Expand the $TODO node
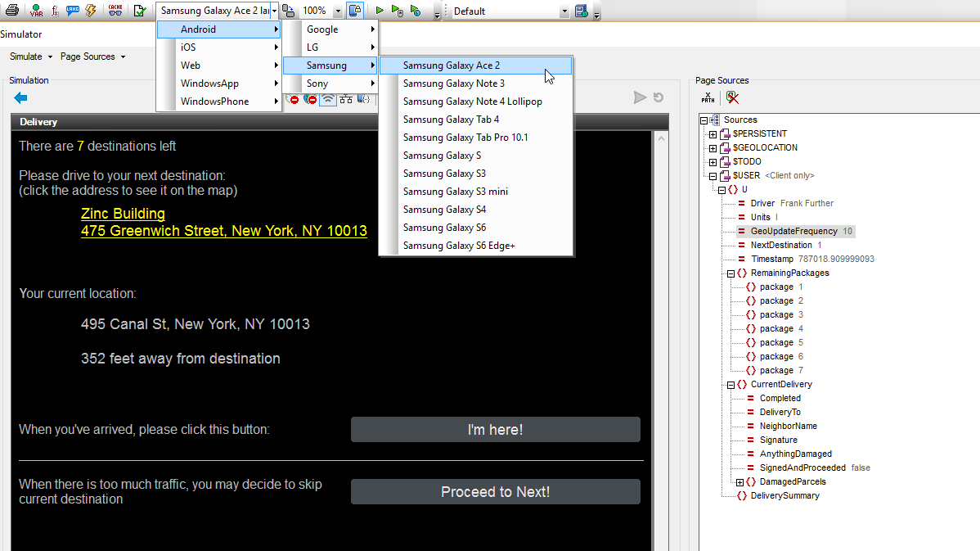 713,162
